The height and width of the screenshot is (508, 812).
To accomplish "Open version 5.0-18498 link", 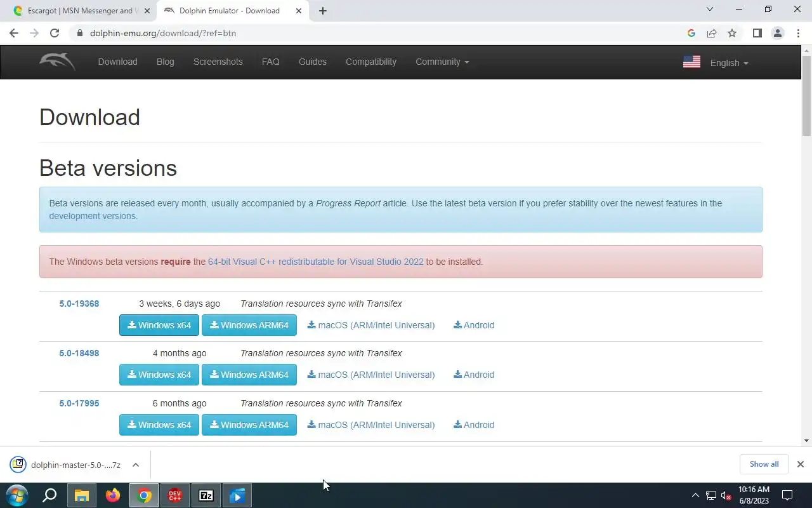I will pyautogui.click(x=79, y=353).
